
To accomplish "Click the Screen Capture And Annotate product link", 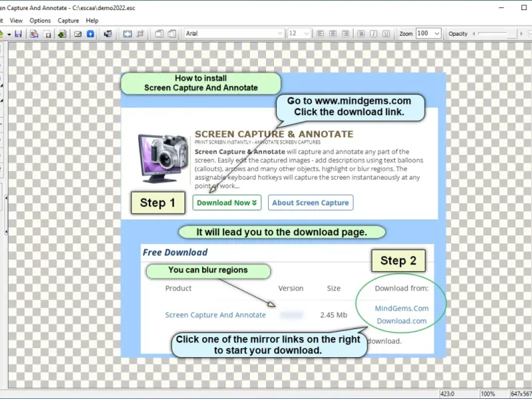I will click(x=215, y=315).
